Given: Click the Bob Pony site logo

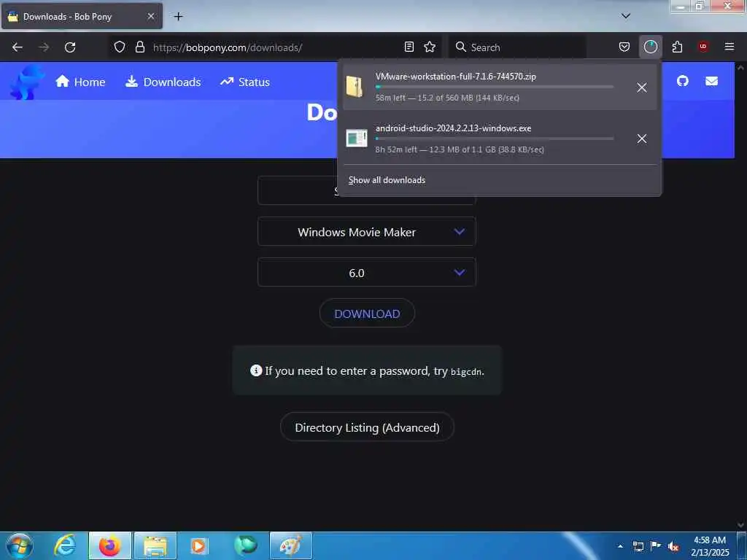Looking at the screenshot, I should [x=27, y=82].
